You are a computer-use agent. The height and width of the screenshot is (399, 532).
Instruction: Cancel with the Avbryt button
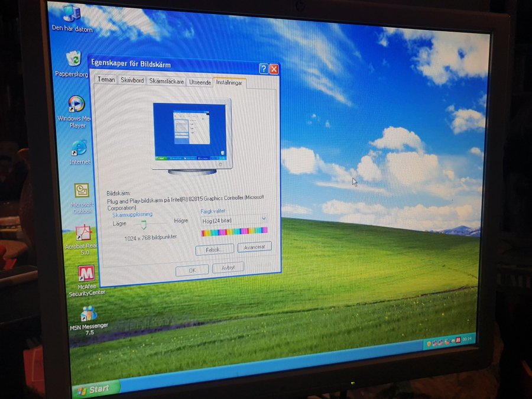pyautogui.click(x=228, y=268)
